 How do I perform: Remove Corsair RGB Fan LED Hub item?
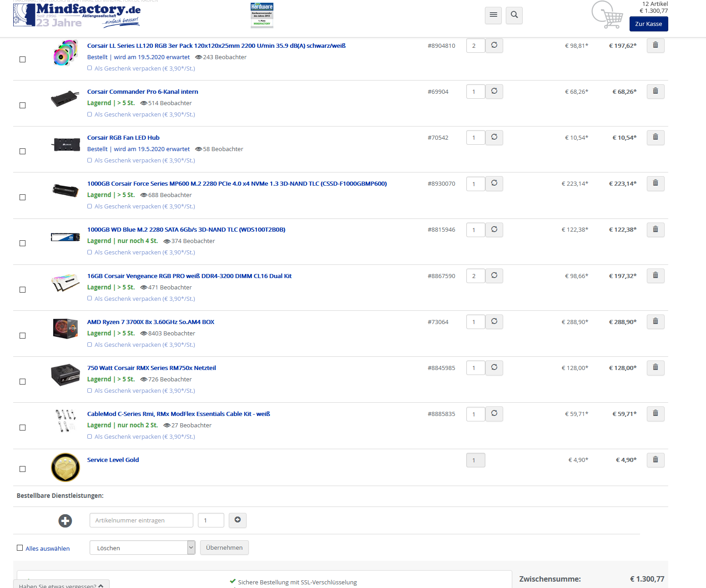(656, 137)
